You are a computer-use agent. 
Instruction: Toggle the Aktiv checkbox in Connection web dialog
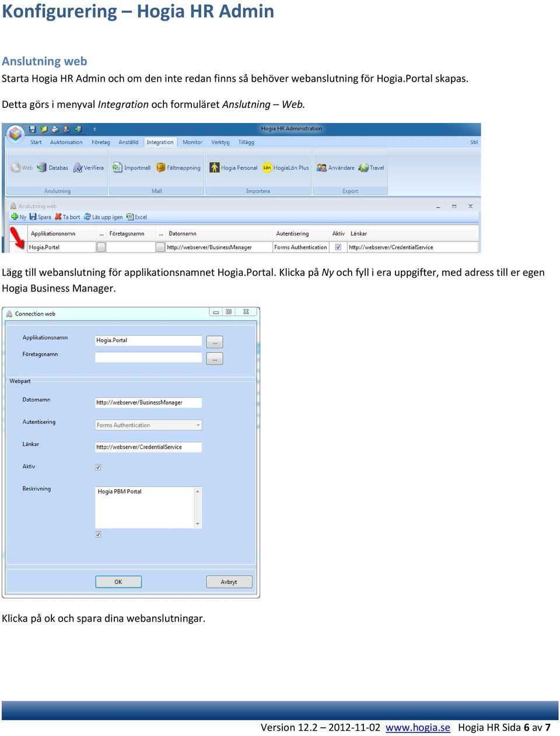(x=98, y=467)
